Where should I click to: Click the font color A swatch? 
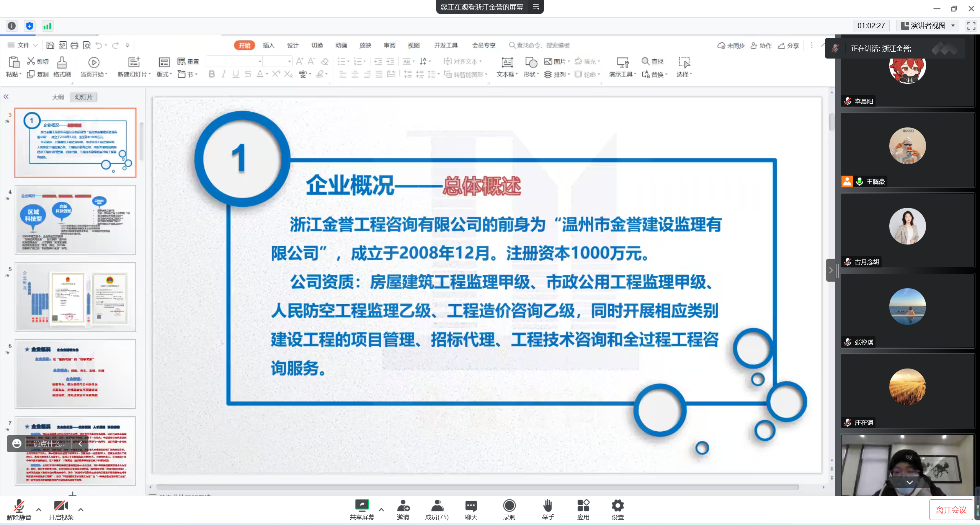(x=260, y=74)
